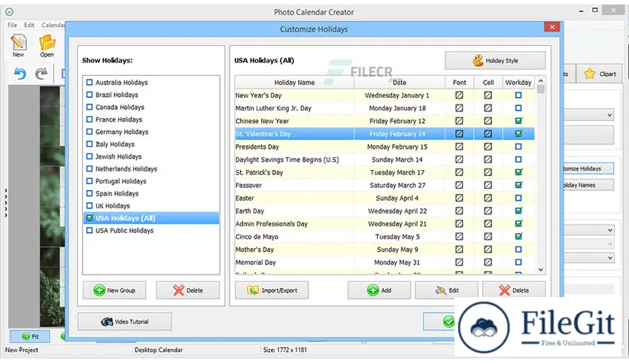Enable USA Public Holidays checkbox

pos(90,230)
